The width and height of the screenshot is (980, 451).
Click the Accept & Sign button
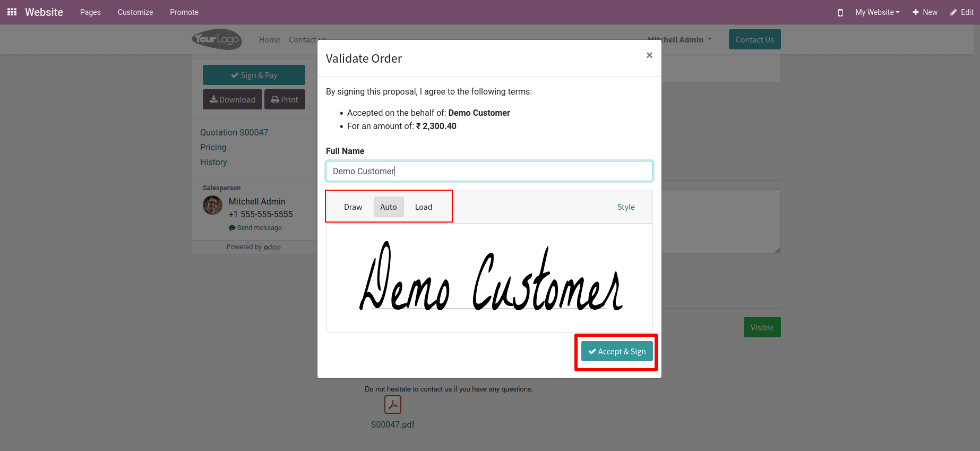pyautogui.click(x=617, y=352)
